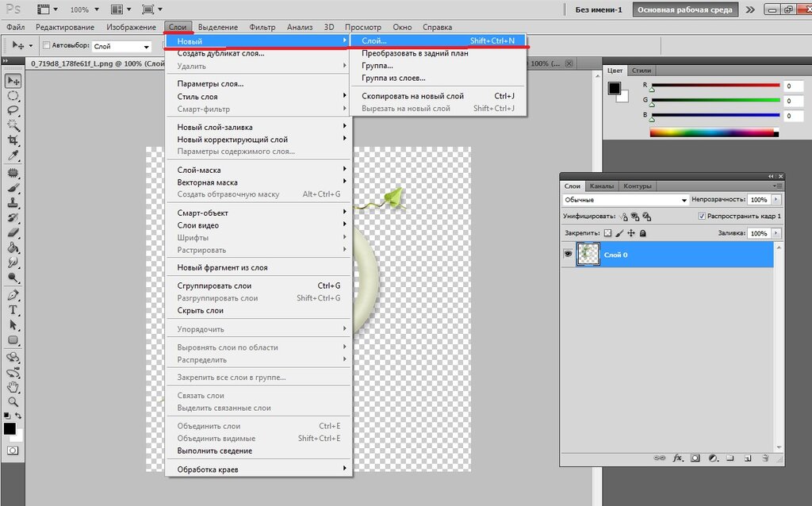Click the color spectrum ramp

pos(714,132)
